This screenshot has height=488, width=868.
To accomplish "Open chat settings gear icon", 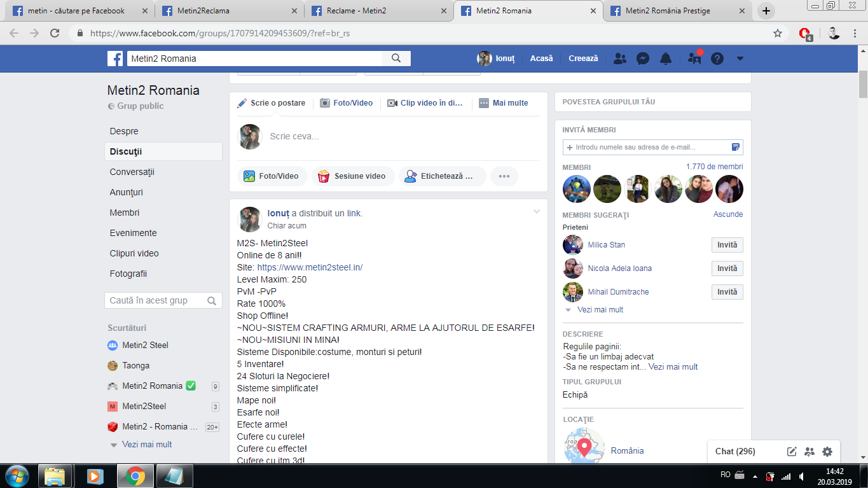I will pyautogui.click(x=827, y=452).
